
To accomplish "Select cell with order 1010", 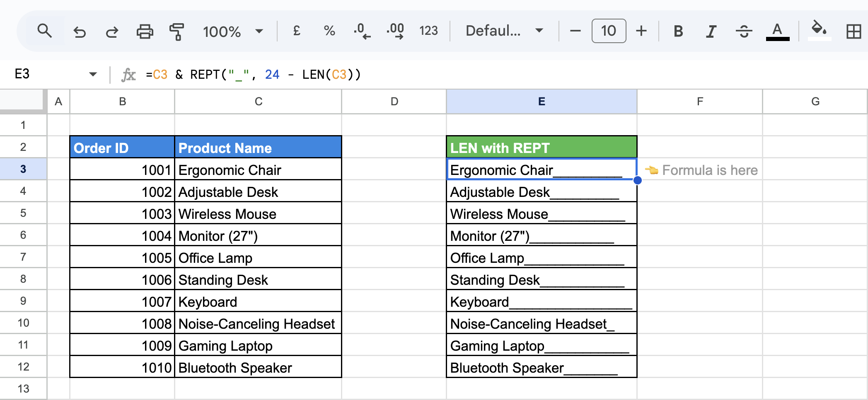I will tap(122, 367).
